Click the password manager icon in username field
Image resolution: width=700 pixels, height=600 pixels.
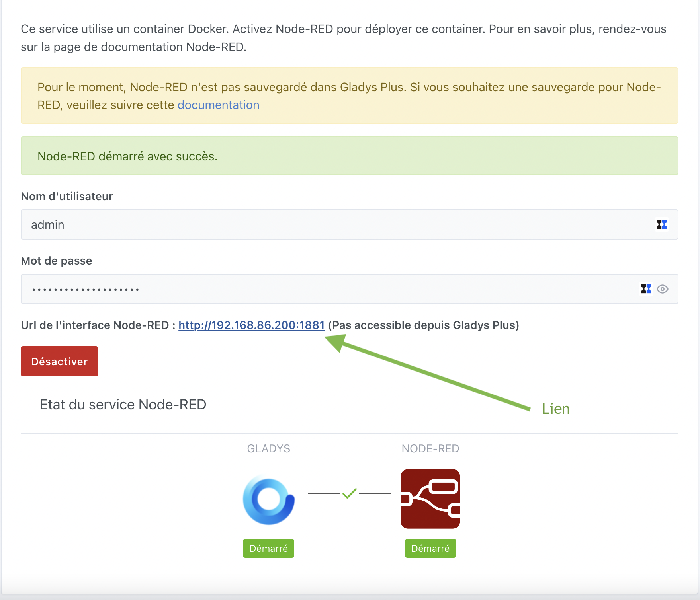(661, 225)
